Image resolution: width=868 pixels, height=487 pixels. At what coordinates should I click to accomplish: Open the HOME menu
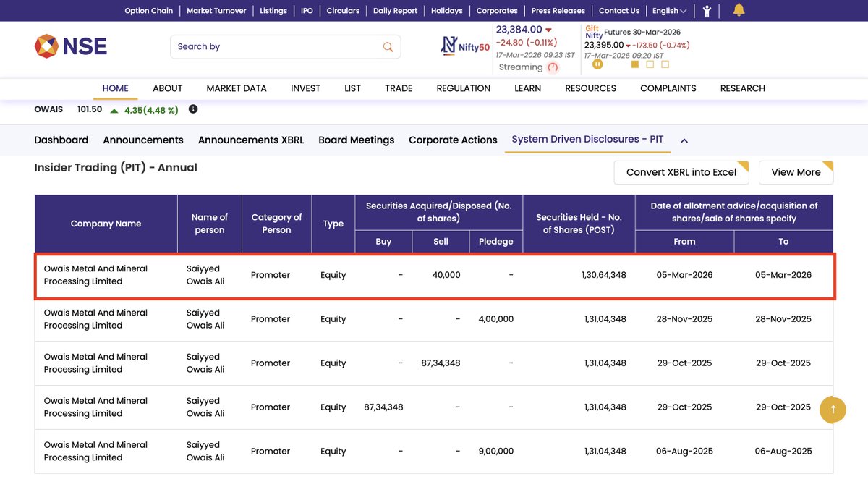(116, 88)
